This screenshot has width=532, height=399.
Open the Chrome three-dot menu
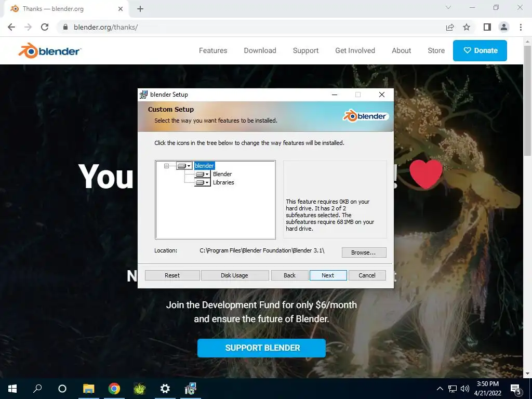click(521, 27)
